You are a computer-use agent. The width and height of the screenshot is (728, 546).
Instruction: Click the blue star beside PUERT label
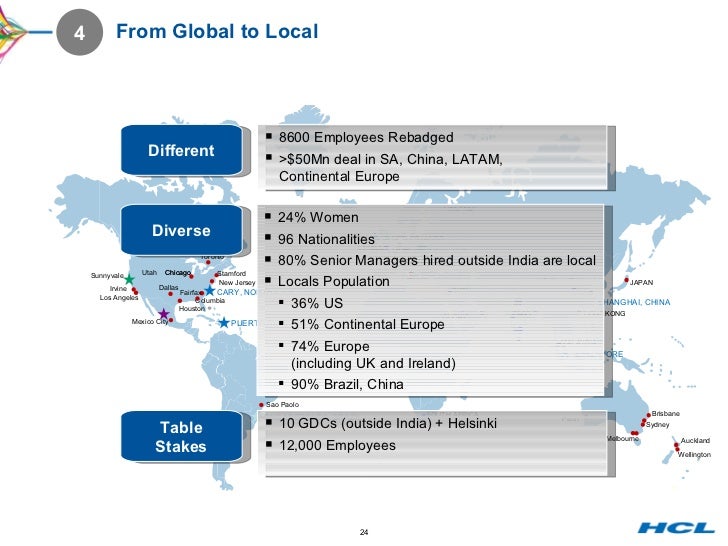pyautogui.click(x=224, y=322)
